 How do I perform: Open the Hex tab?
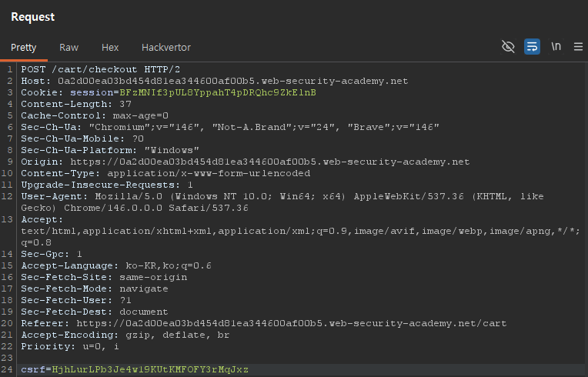110,47
